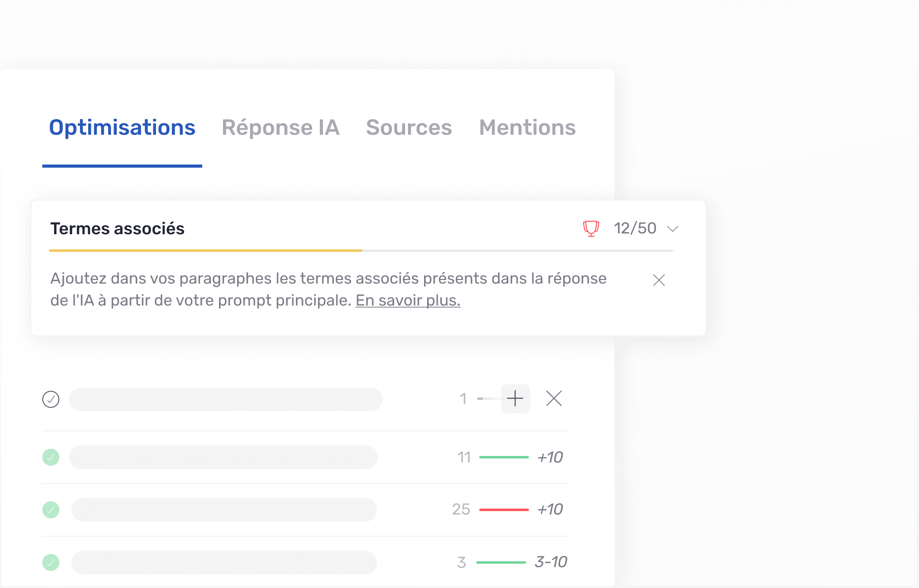
Task: Select the Mentions tab
Action: coord(527,127)
